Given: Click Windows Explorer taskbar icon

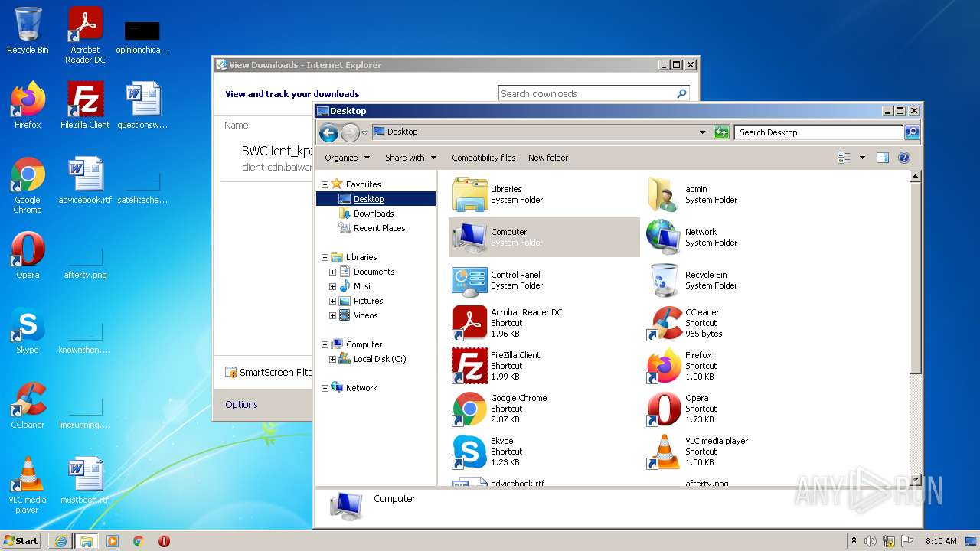Looking at the screenshot, I should point(86,541).
